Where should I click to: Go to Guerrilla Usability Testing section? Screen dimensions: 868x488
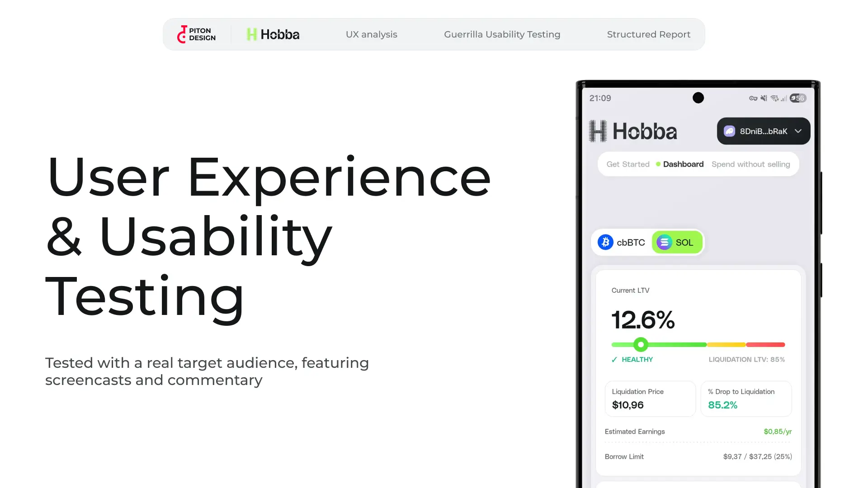[502, 34]
